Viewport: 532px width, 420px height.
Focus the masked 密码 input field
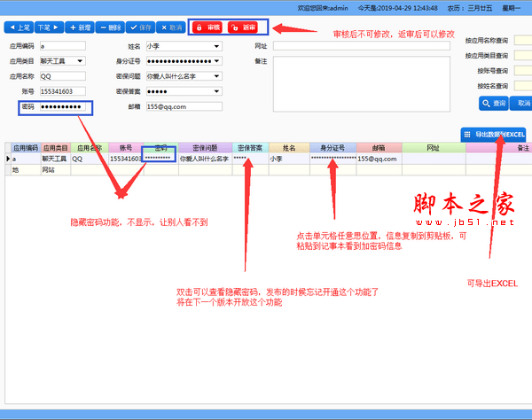pos(63,107)
